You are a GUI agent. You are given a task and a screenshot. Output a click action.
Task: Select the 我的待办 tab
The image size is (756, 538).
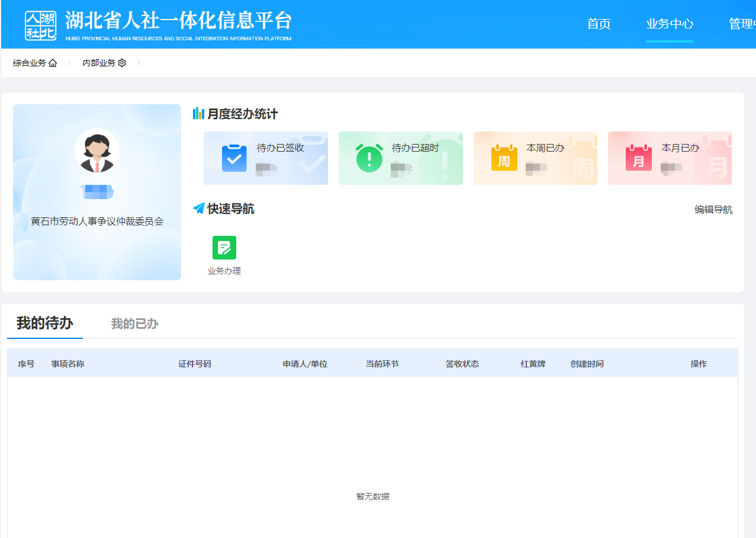(45, 324)
